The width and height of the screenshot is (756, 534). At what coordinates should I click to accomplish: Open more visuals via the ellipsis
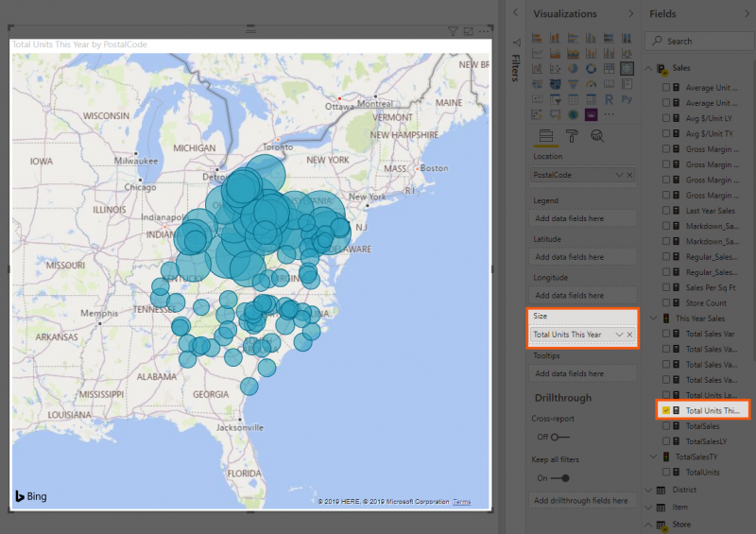[609, 114]
